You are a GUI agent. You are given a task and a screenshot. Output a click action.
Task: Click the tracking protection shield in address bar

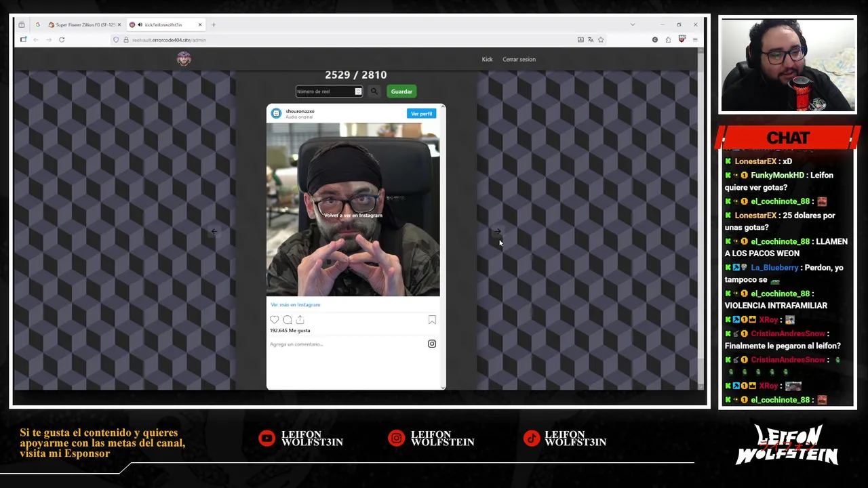(116, 40)
